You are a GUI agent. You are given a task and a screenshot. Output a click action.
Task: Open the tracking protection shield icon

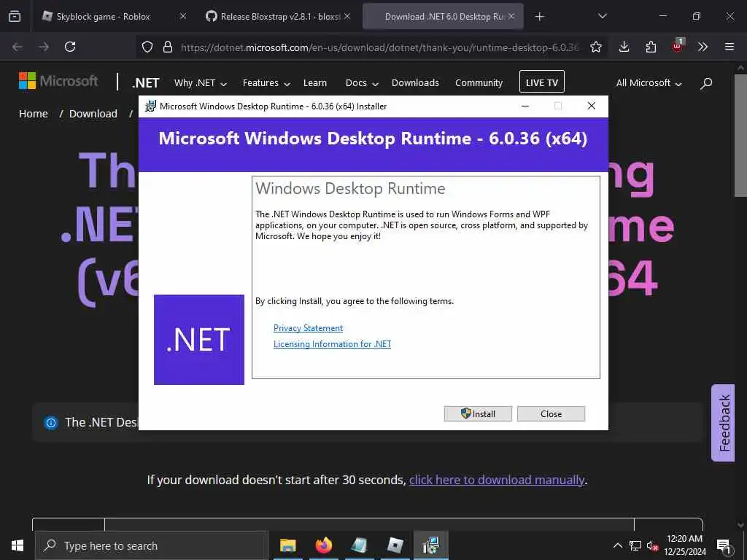(x=147, y=47)
